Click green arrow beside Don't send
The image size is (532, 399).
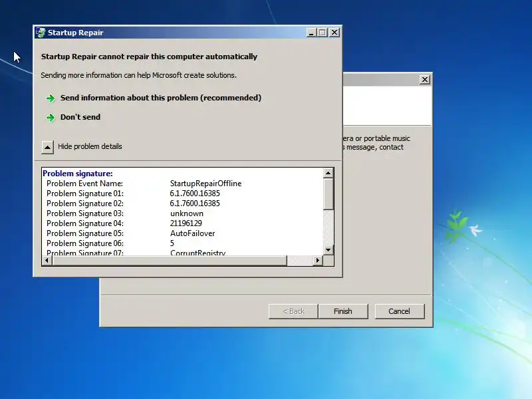pyautogui.click(x=51, y=118)
